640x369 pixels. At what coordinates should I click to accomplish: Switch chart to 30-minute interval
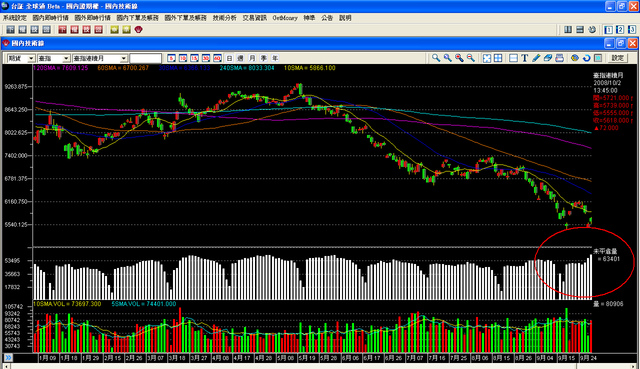(x=206, y=58)
